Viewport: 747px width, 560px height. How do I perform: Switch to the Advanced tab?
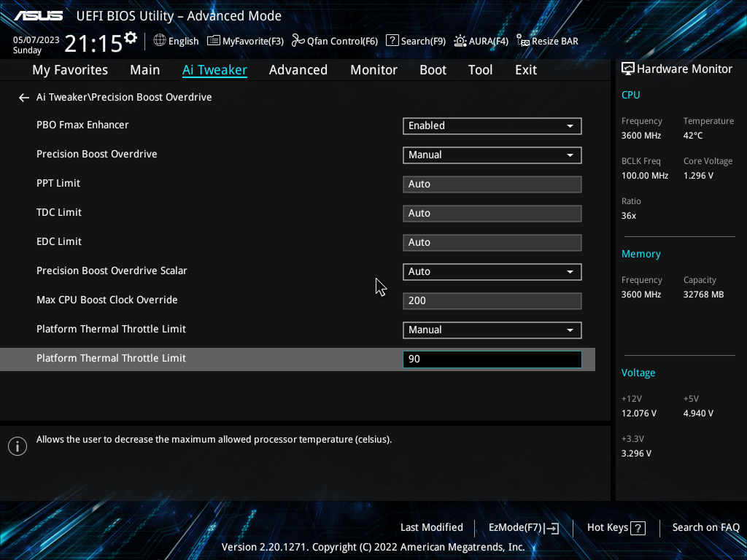coord(298,69)
